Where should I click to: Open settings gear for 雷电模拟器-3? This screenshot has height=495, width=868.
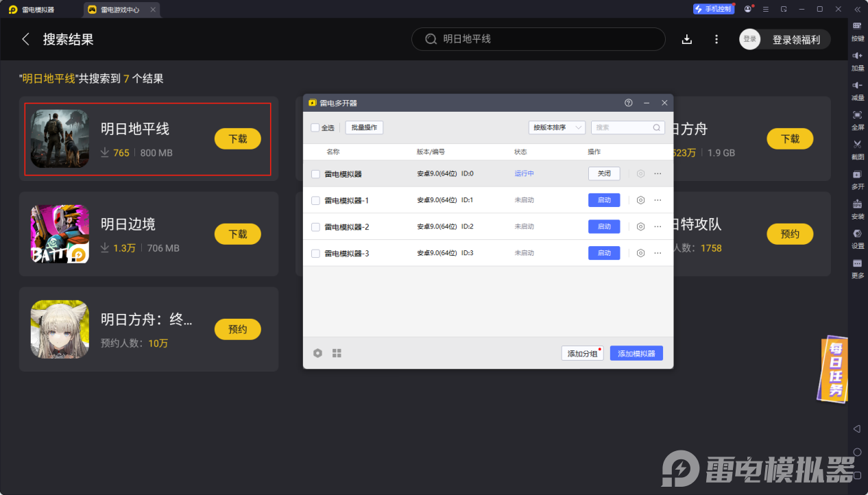(640, 253)
